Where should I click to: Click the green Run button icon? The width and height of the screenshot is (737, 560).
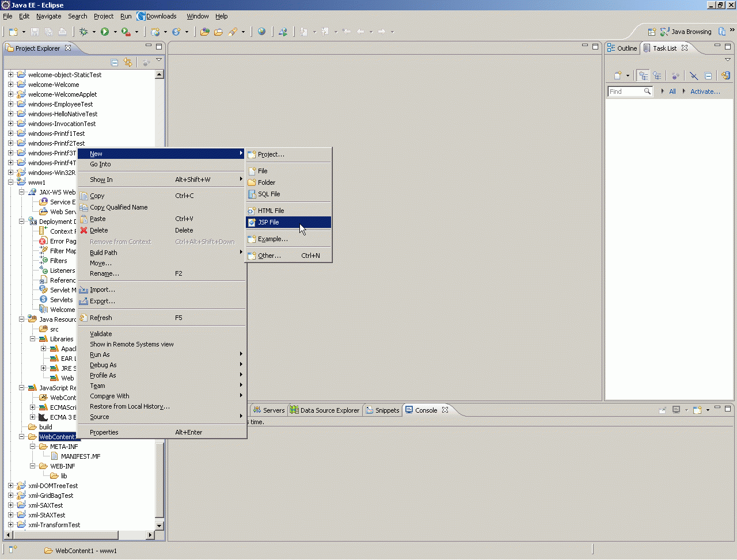(x=105, y=32)
